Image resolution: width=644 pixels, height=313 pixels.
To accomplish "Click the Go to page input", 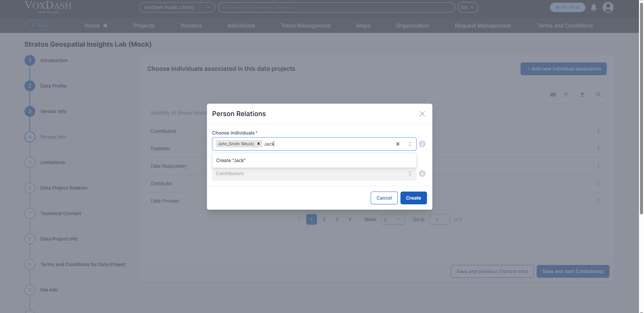I will pos(439,219).
